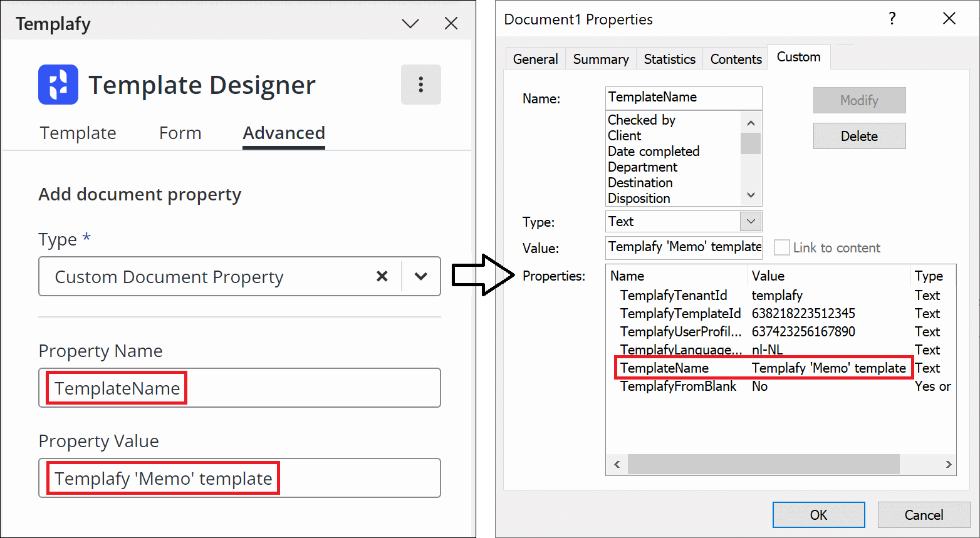Click the Templafy logo icon

click(x=58, y=85)
